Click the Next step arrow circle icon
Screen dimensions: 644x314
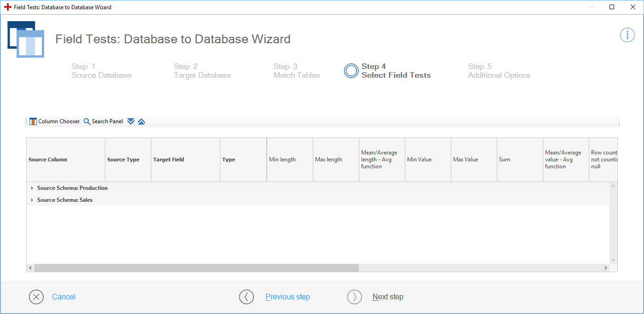pyautogui.click(x=355, y=297)
